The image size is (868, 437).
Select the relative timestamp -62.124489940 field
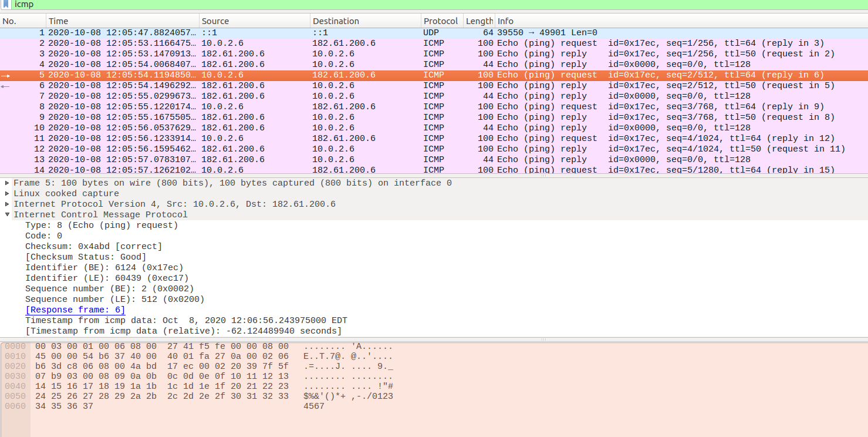pyautogui.click(x=183, y=331)
